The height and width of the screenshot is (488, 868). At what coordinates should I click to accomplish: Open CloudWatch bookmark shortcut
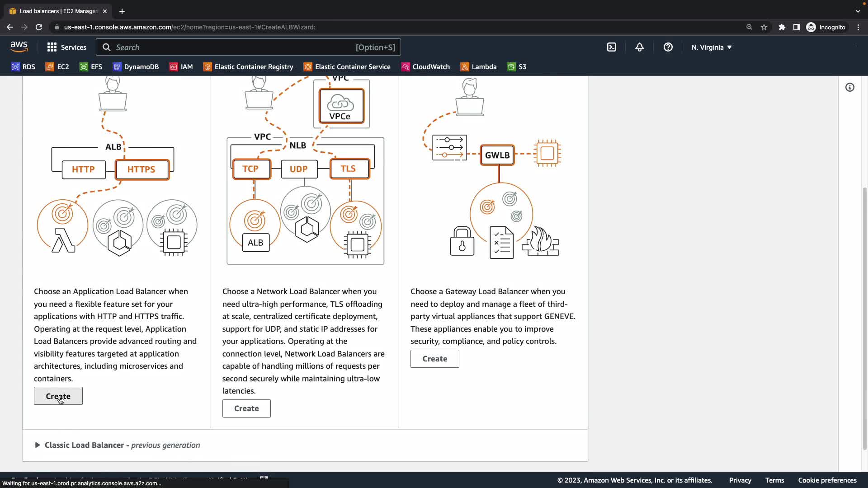[425, 67]
